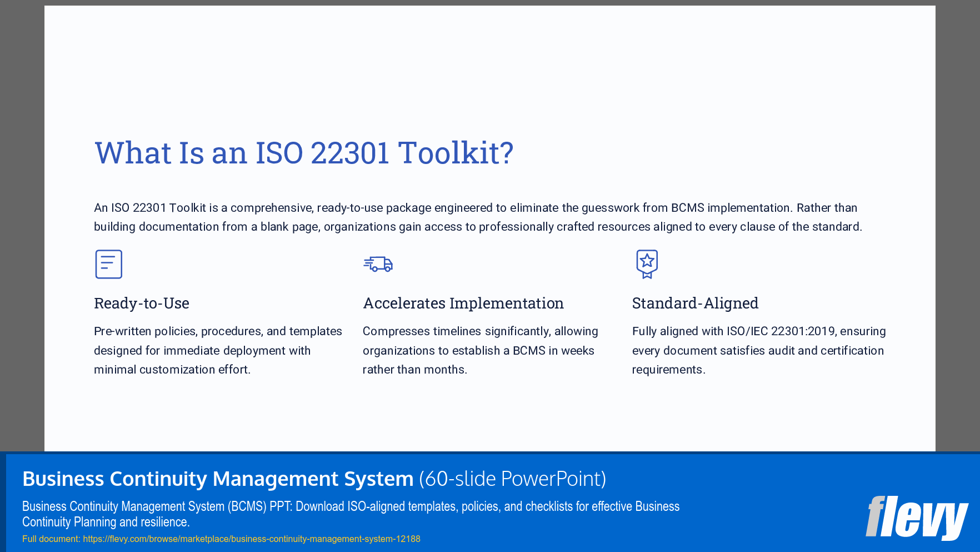Click the paragraph starting 'Compresses timelines significantly'
The image size is (980, 552).
(481, 350)
